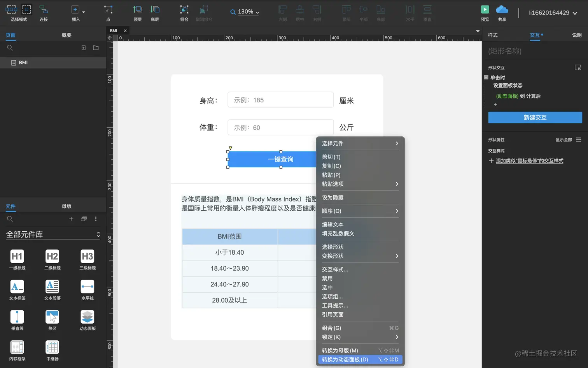This screenshot has width=588, height=368.
Task: Open the 全部元件库 library dropdown
Action: [53, 234]
